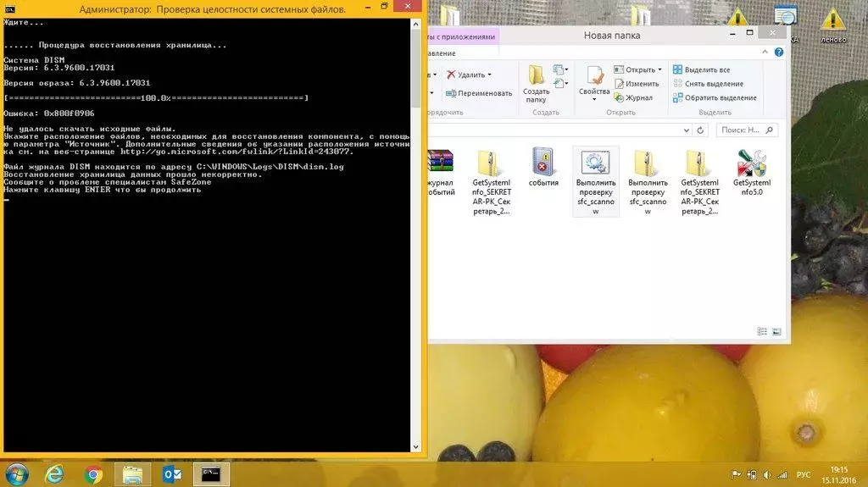Open the WinRAR archive журнал событий
868x487 pixels.
(441, 172)
